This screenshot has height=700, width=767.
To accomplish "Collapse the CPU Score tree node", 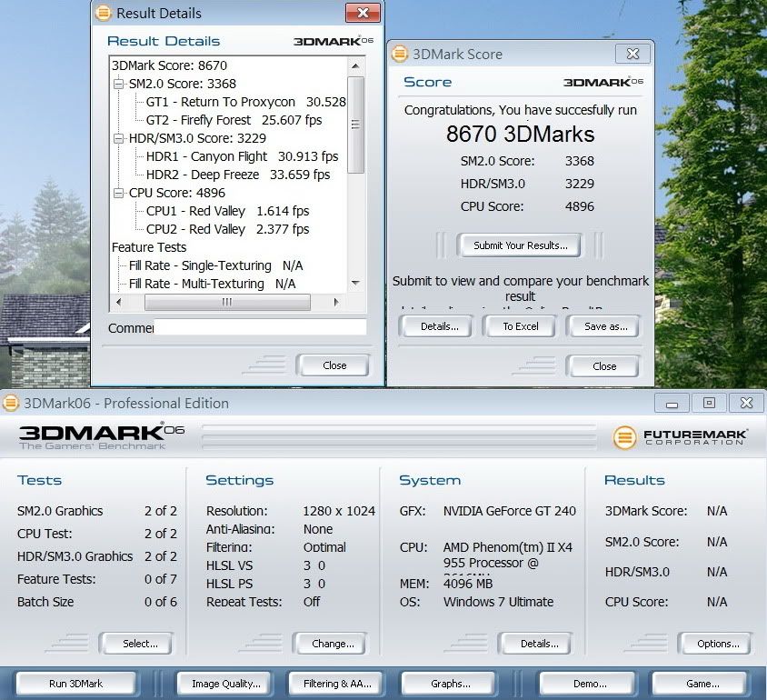I will point(119,193).
